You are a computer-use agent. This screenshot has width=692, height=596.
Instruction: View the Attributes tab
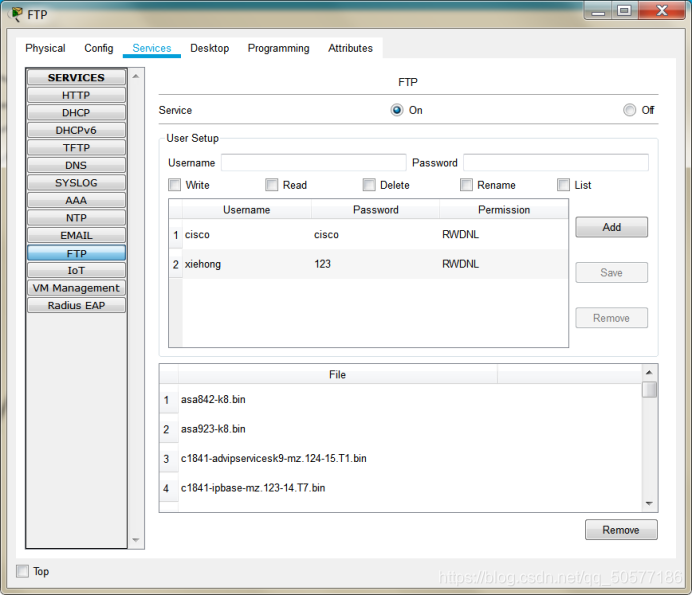coord(350,48)
